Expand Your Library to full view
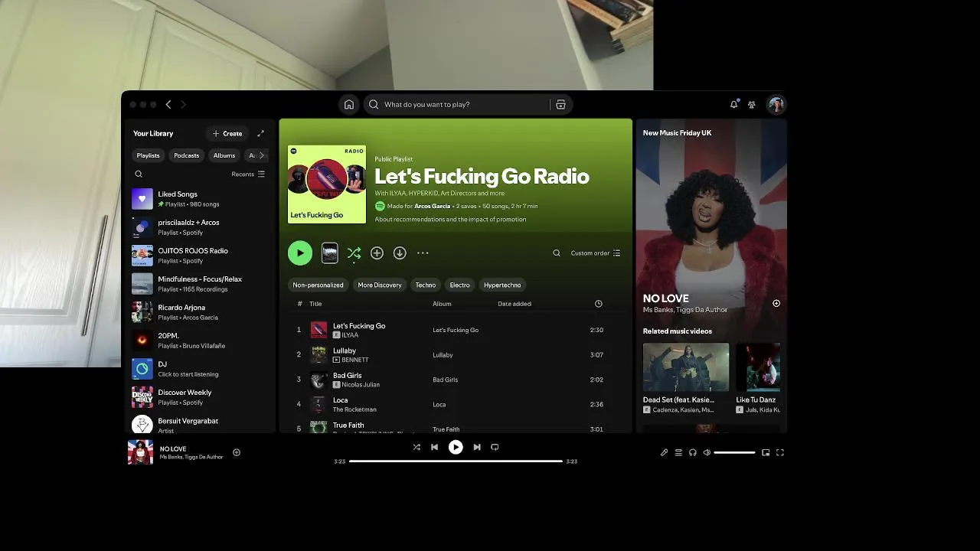 (x=260, y=133)
